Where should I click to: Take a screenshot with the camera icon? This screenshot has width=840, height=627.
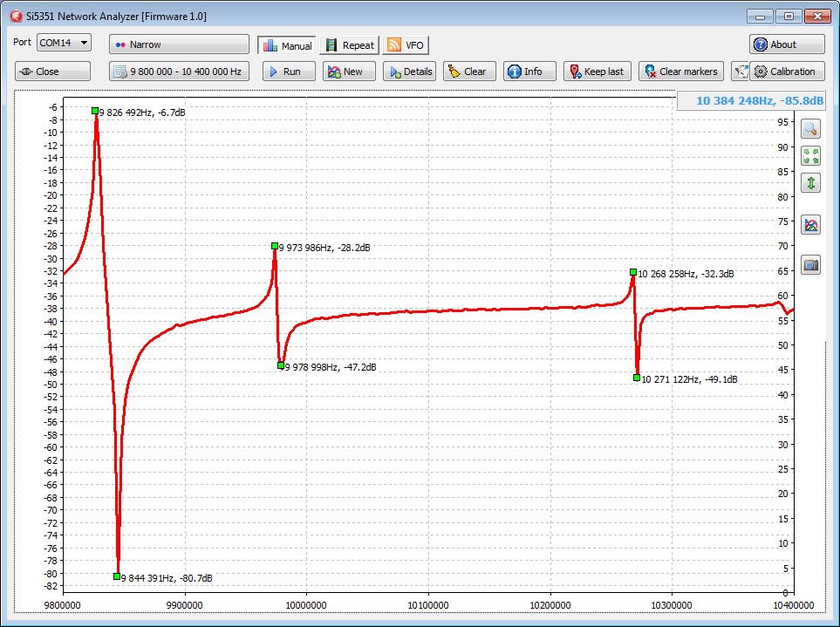(810, 265)
